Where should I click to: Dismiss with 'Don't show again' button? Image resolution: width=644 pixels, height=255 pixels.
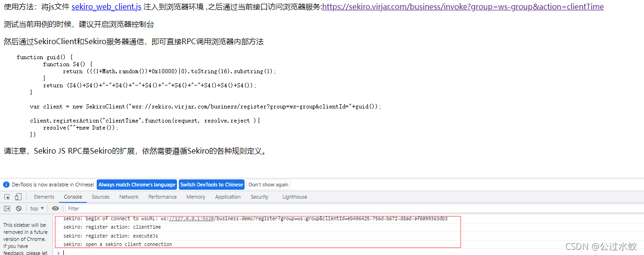pyautogui.click(x=268, y=185)
